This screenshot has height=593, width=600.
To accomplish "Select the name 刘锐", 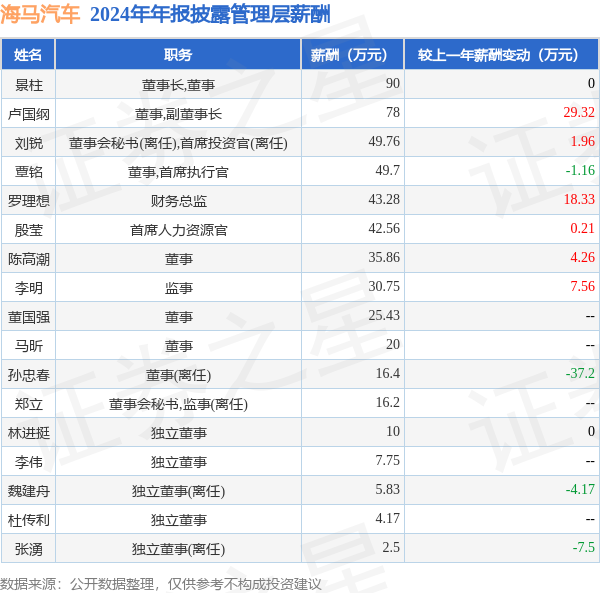I will coord(29,143).
